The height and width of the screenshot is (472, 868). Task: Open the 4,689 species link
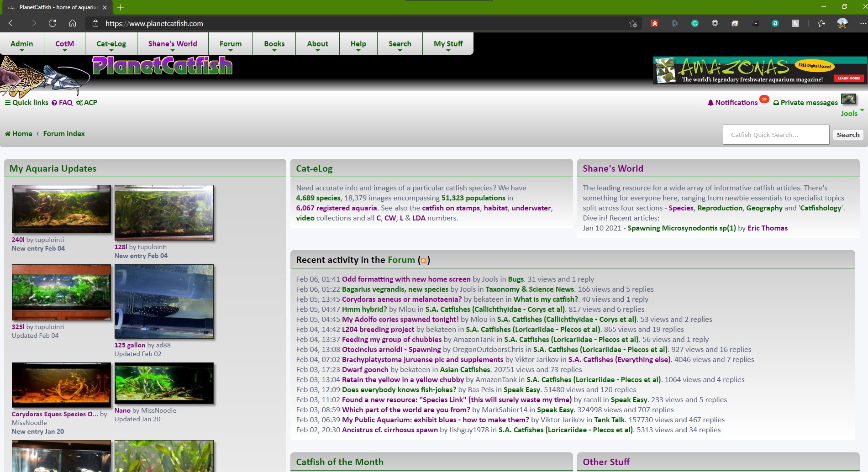point(318,198)
